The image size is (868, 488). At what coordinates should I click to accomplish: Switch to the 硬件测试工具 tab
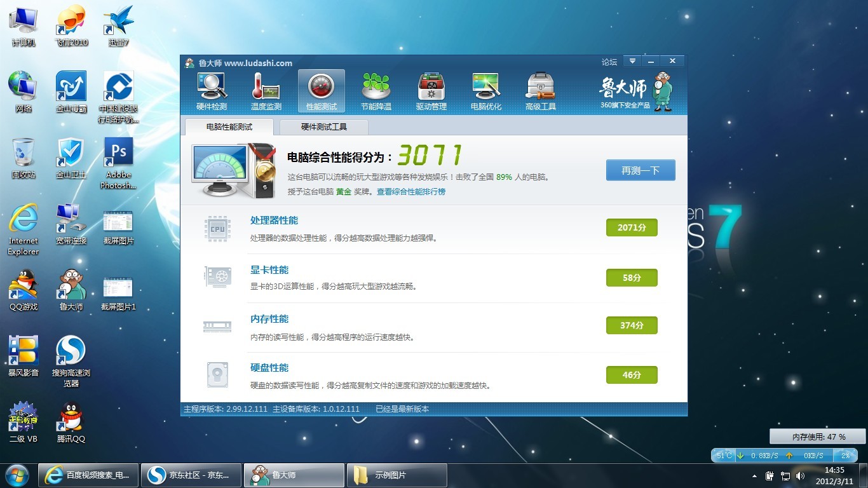323,127
